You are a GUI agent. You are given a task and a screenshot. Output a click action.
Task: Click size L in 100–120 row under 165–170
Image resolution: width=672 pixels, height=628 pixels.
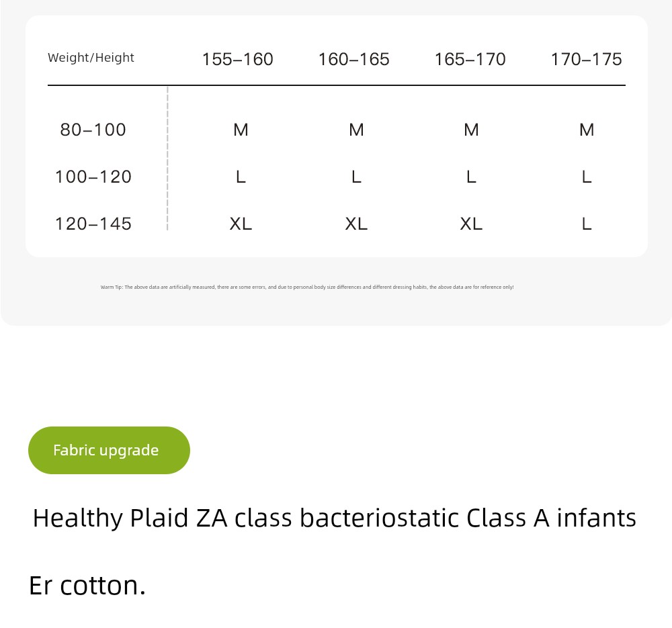[x=472, y=177]
